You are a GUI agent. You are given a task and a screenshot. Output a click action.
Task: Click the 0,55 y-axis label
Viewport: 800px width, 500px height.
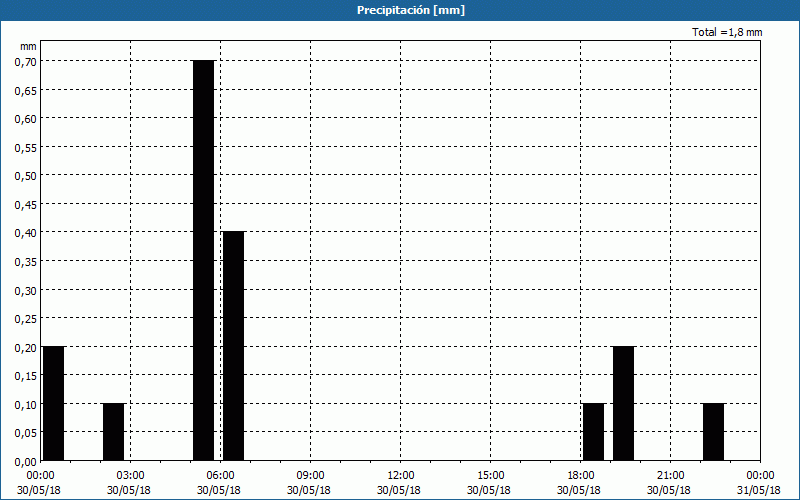(x=26, y=148)
